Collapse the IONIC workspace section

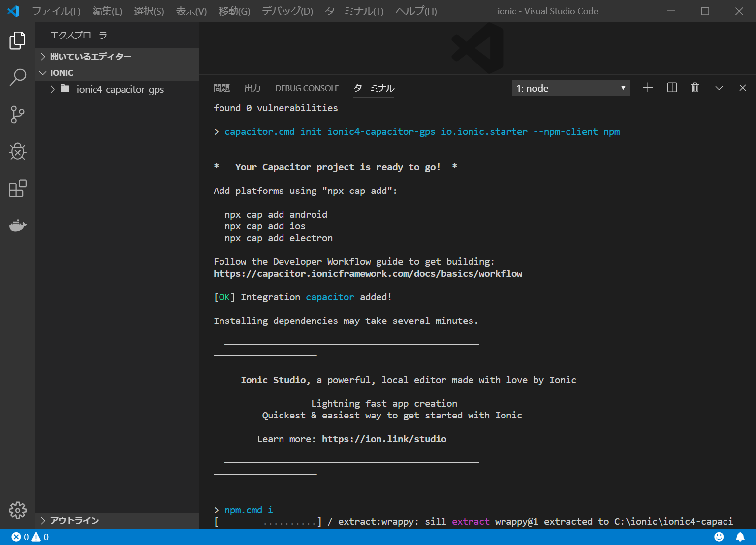coord(62,73)
